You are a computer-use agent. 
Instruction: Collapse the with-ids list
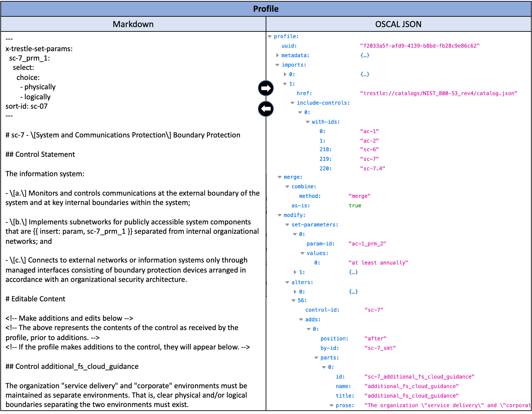(x=307, y=122)
